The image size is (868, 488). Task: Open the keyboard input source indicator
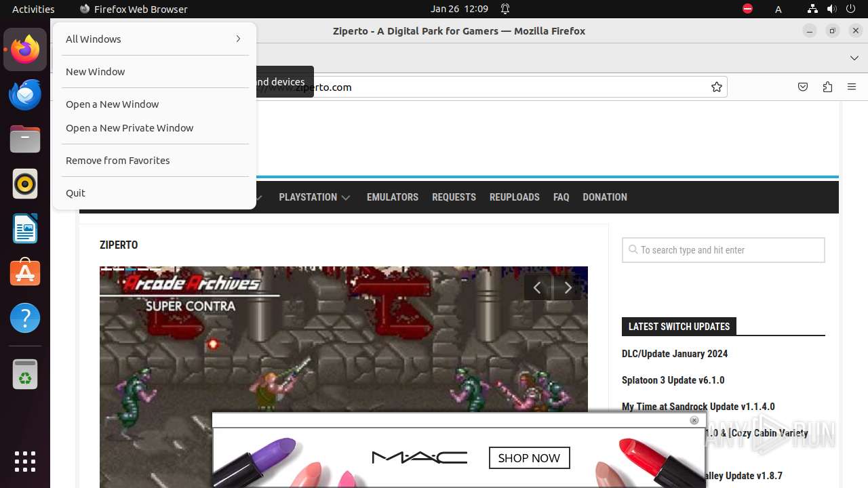(x=778, y=9)
